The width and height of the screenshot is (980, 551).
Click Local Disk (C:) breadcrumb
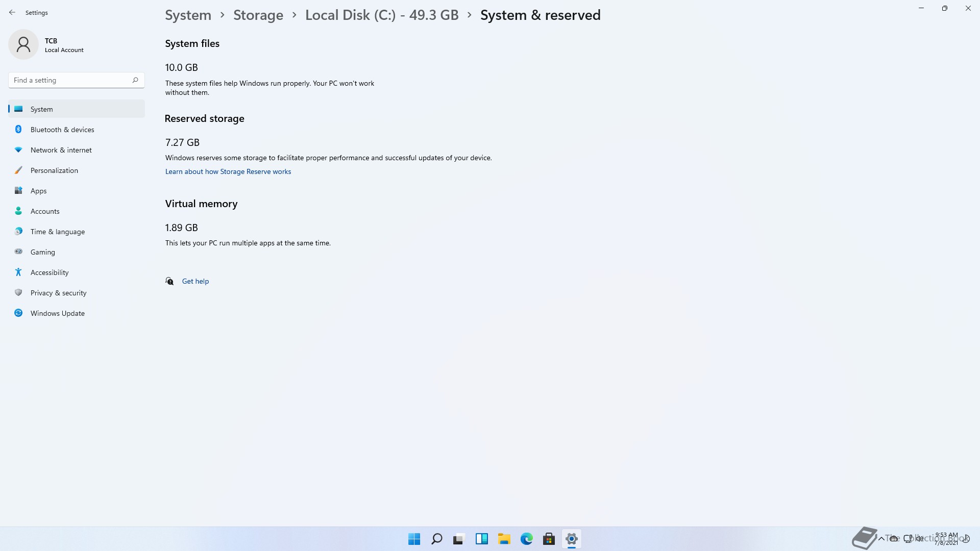tap(382, 15)
